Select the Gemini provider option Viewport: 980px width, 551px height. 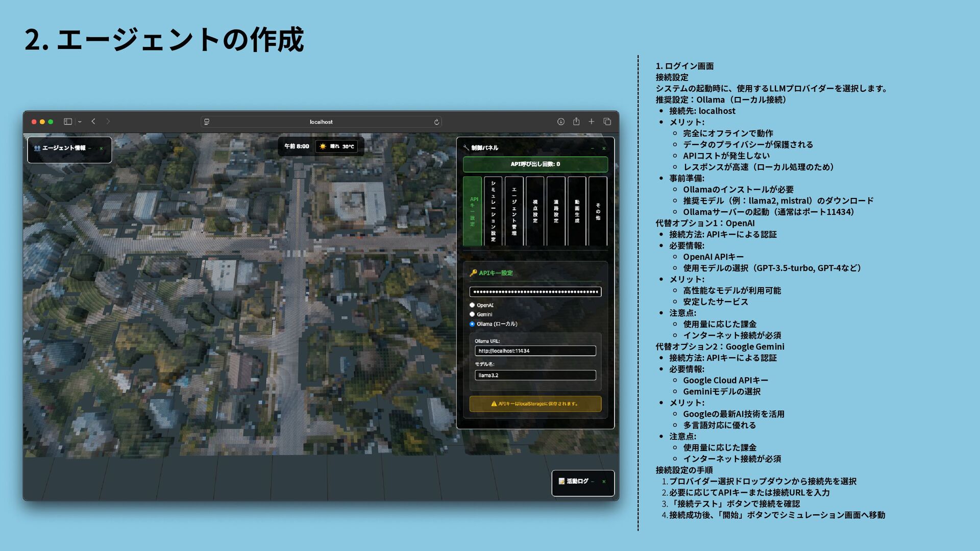point(472,314)
